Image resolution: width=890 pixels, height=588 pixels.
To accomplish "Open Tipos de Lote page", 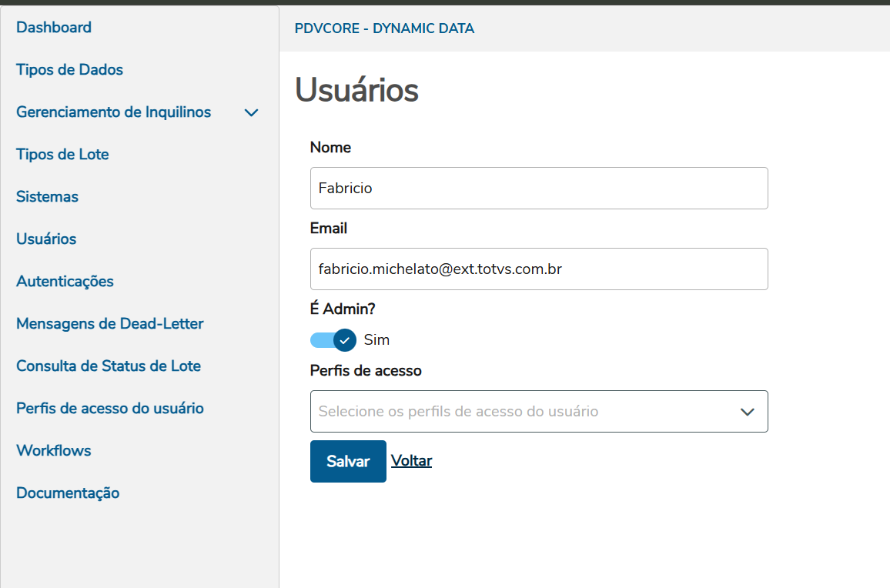I will [x=62, y=155].
